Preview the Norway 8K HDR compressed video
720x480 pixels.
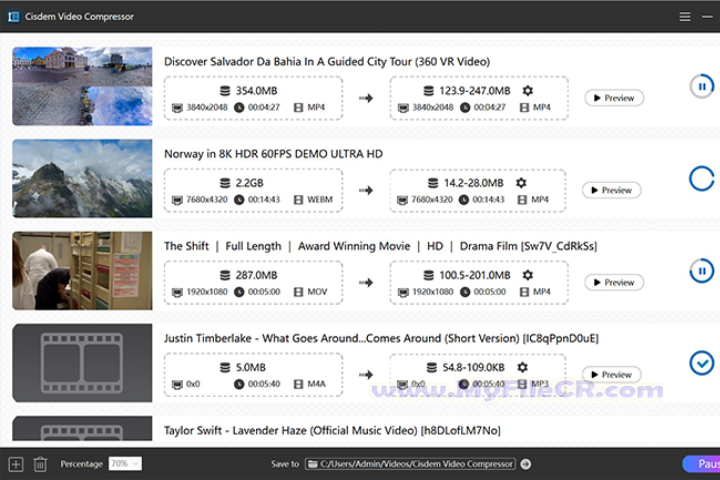click(612, 190)
